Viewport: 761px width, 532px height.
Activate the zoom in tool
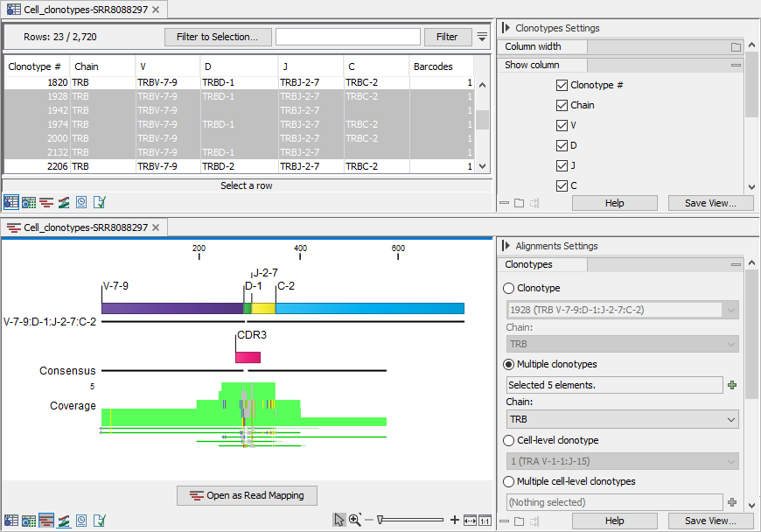click(x=354, y=520)
